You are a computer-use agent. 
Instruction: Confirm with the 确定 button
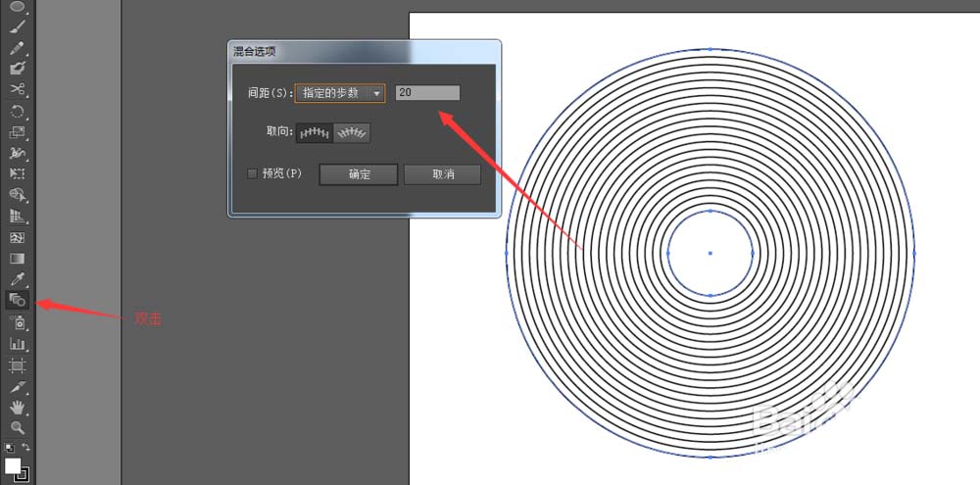(x=359, y=175)
